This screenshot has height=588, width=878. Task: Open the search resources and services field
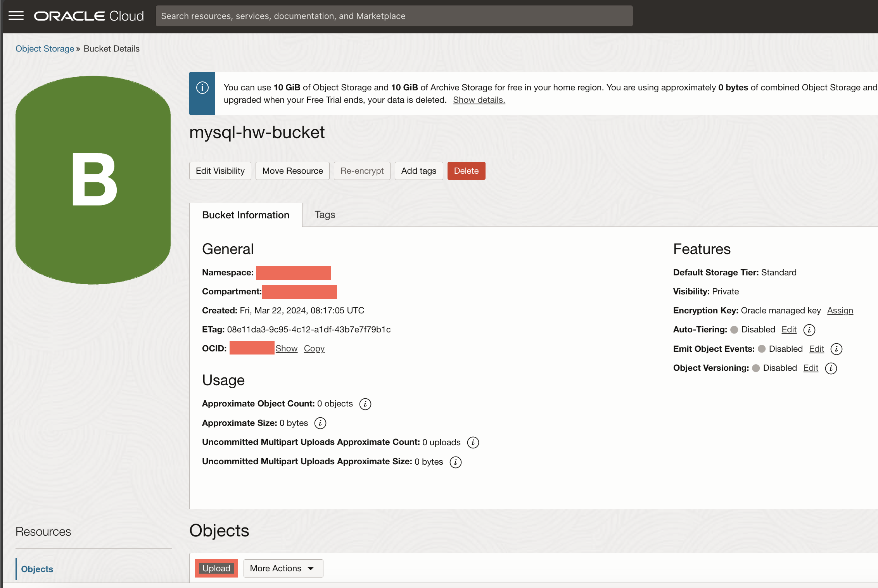(394, 15)
